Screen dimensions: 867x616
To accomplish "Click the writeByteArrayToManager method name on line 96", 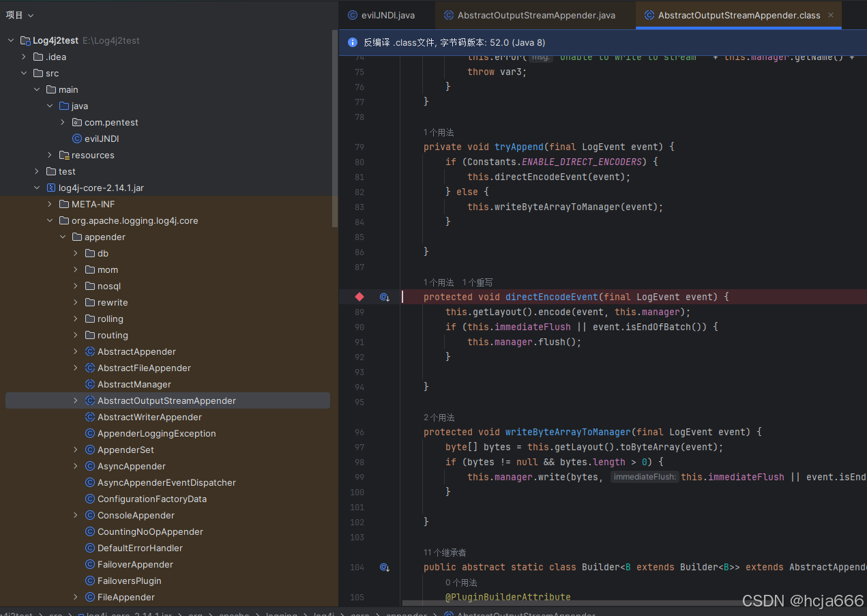I will 568,432.
